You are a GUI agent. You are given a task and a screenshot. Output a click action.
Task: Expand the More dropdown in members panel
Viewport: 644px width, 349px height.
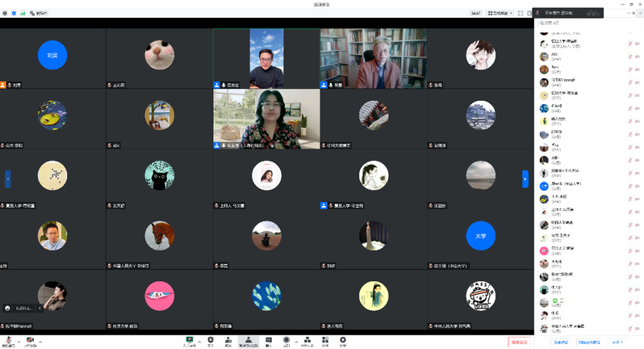(x=617, y=342)
